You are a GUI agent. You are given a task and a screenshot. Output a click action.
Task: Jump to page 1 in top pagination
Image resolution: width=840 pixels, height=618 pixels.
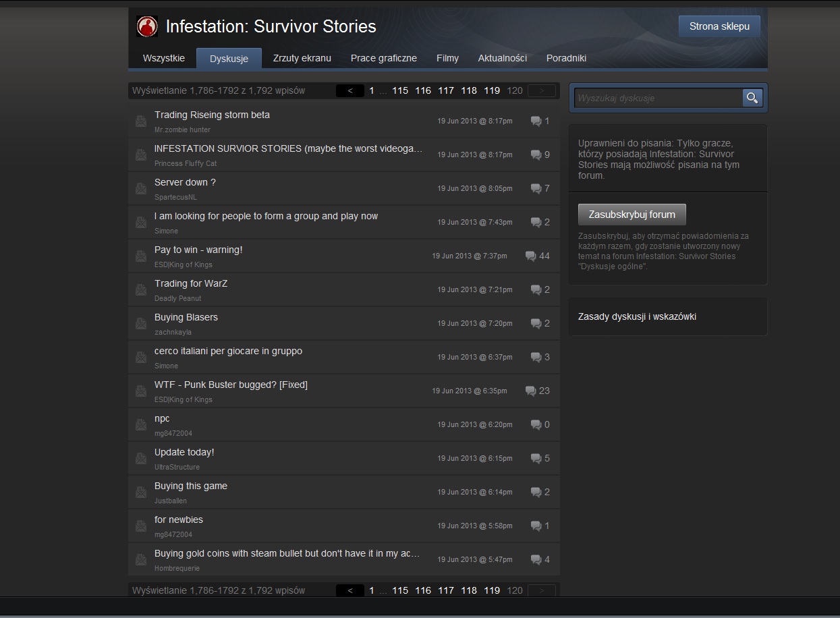[372, 90]
